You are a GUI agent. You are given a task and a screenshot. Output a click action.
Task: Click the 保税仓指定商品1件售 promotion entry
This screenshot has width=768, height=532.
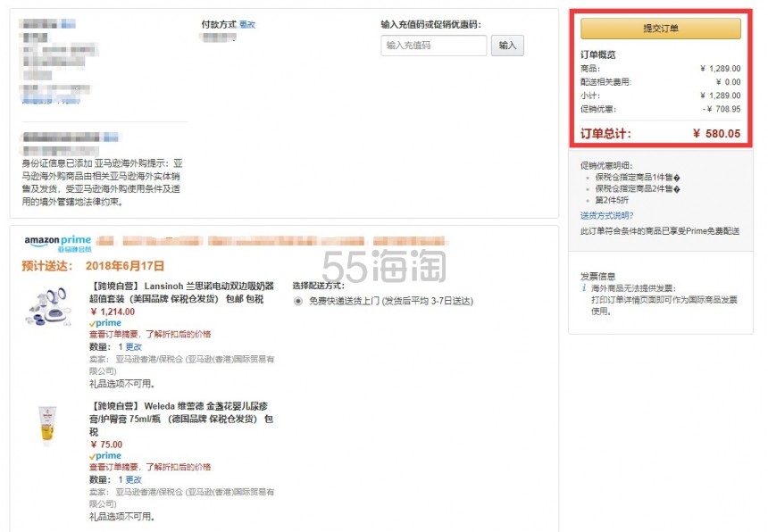point(638,177)
